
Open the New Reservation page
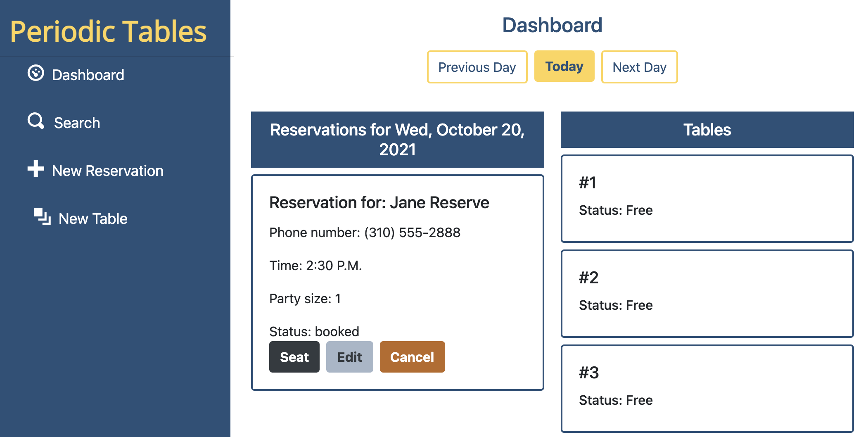tap(107, 170)
